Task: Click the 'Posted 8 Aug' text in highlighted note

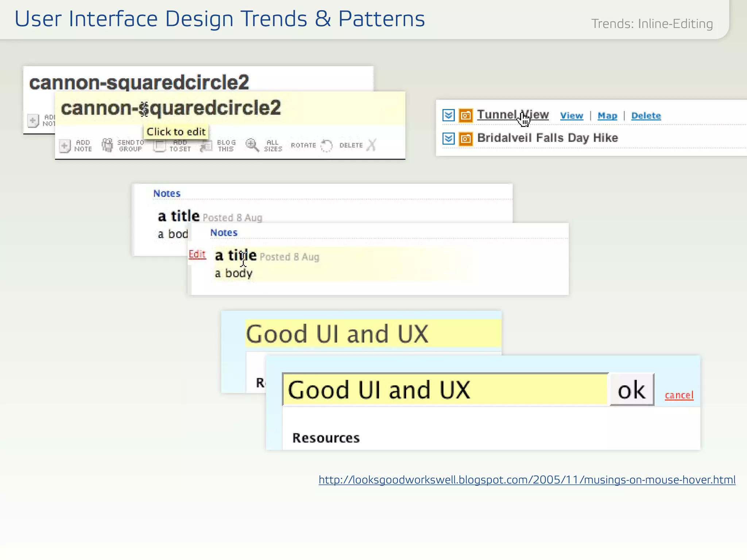Action: click(289, 257)
